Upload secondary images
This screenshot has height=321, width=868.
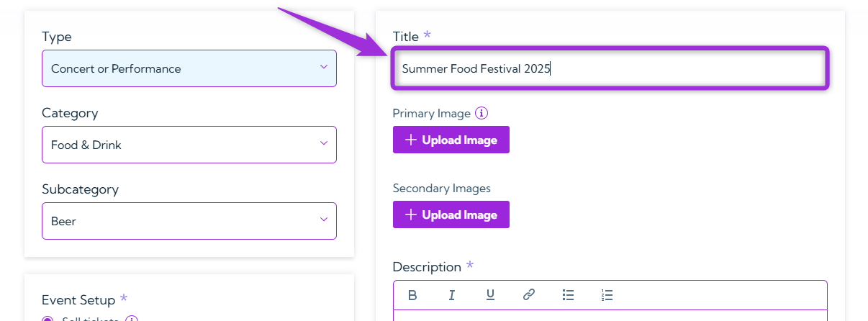(x=451, y=214)
